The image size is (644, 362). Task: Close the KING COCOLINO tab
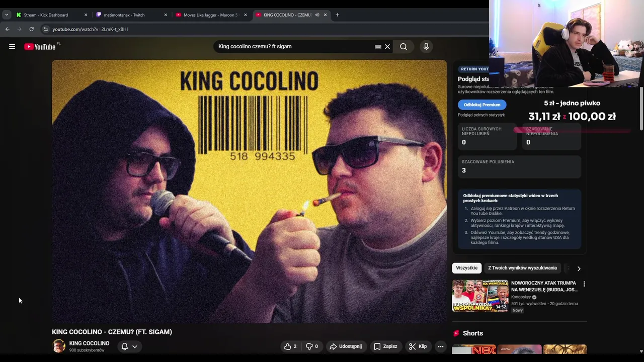(x=325, y=15)
